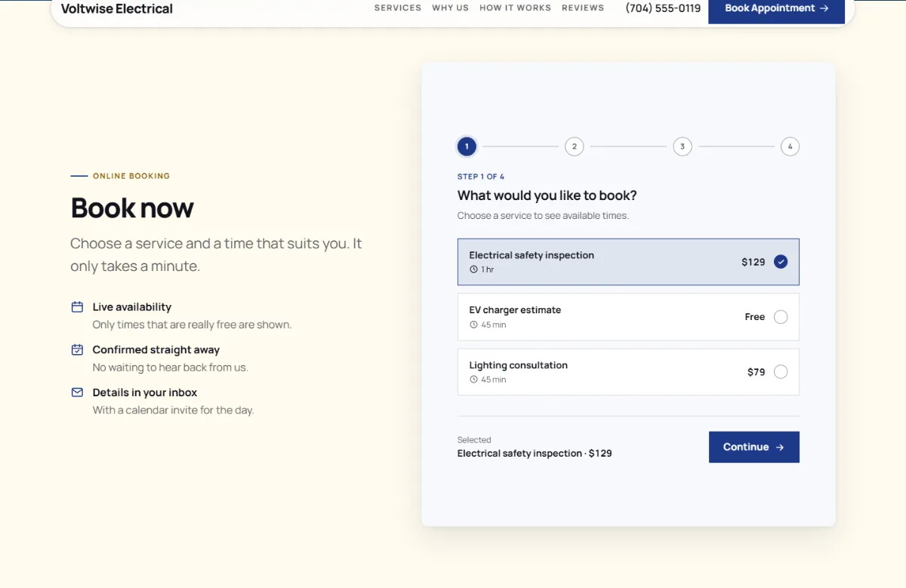Click the Voltwise Electrical logo
Image resolution: width=906 pixels, height=588 pixels.
(117, 9)
